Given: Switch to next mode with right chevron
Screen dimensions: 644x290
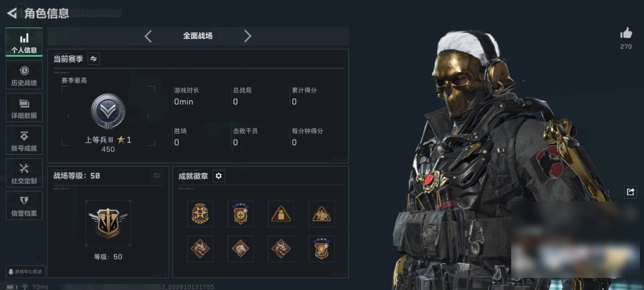Looking at the screenshot, I should (248, 36).
